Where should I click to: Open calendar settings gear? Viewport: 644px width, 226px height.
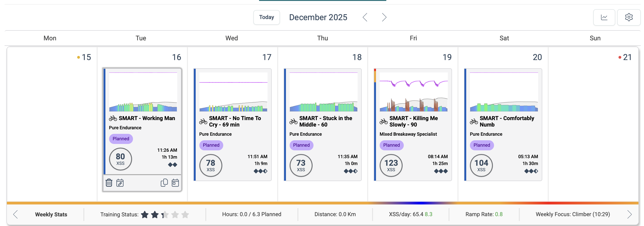click(629, 17)
